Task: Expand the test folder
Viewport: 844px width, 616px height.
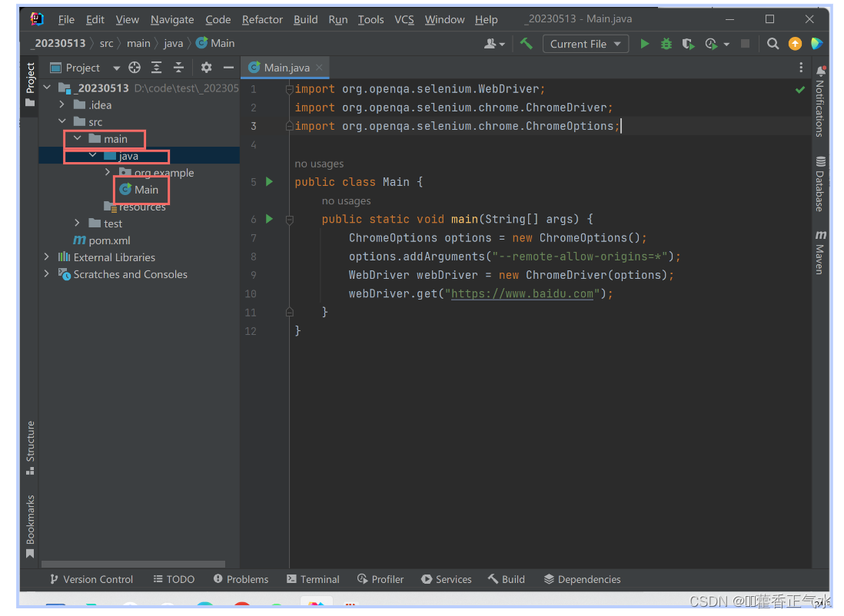Action: coord(75,223)
